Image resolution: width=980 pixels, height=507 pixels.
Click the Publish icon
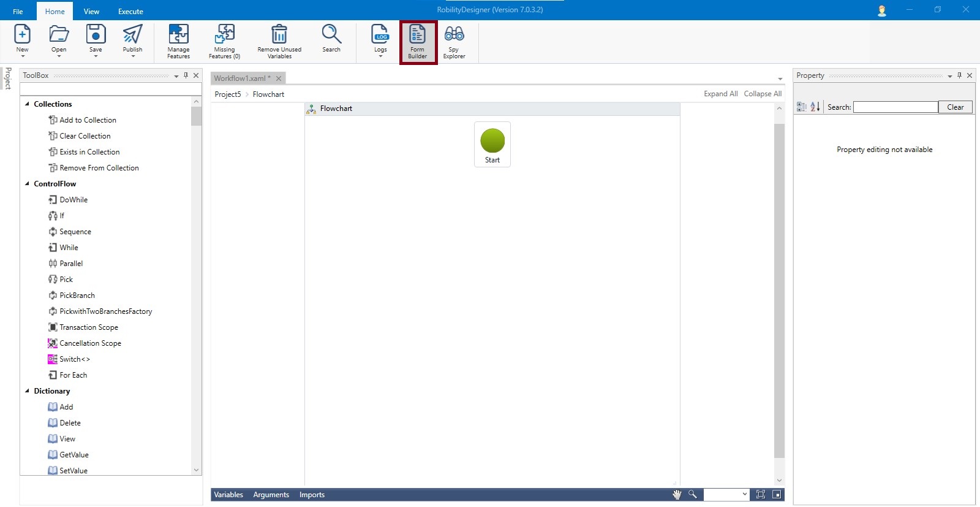(x=132, y=38)
